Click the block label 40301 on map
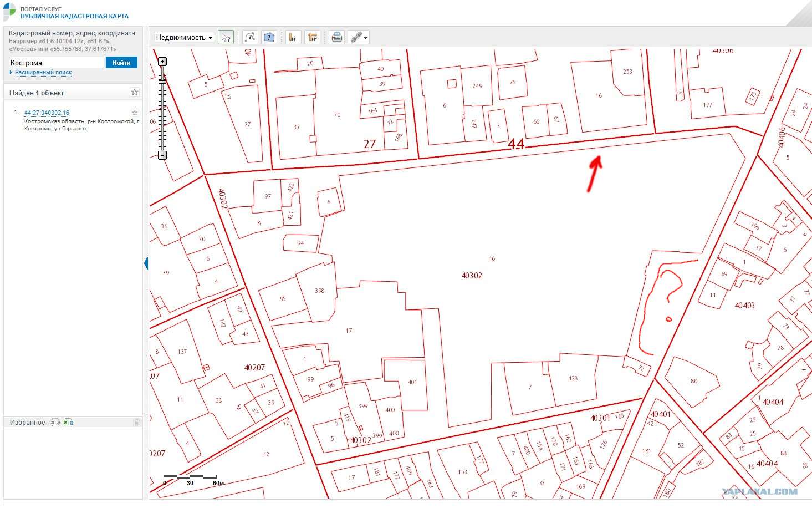Screen dimensions: 812x508 coord(600,418)
